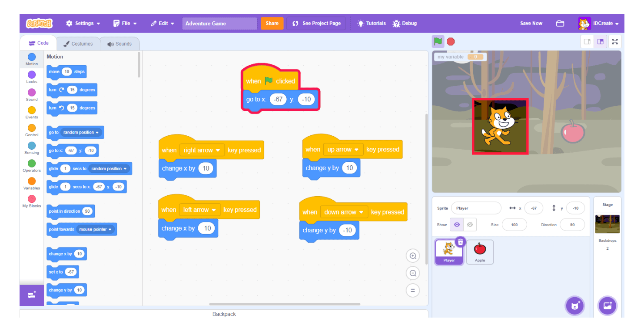This screenshot has width=644, height=335.
Task: Open the Edit menu
Action: (163, 23)
